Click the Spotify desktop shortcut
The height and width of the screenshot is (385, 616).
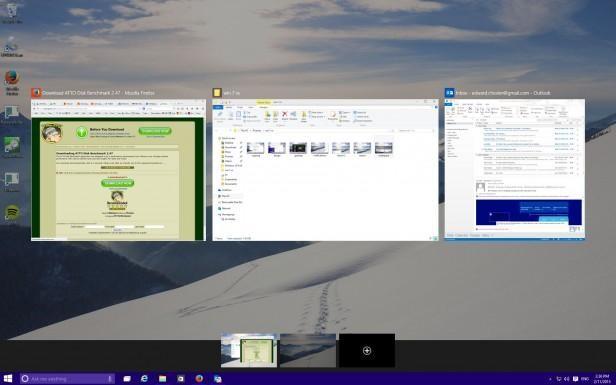pos(12,213)
